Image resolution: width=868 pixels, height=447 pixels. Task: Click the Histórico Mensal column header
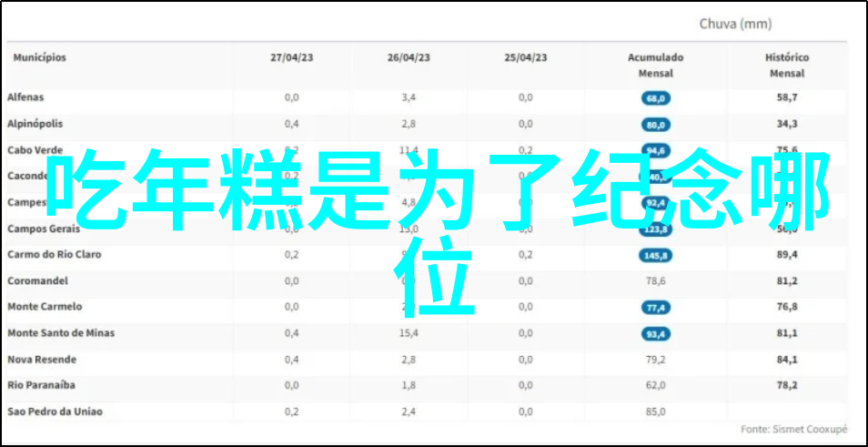[x=787, y=65]
